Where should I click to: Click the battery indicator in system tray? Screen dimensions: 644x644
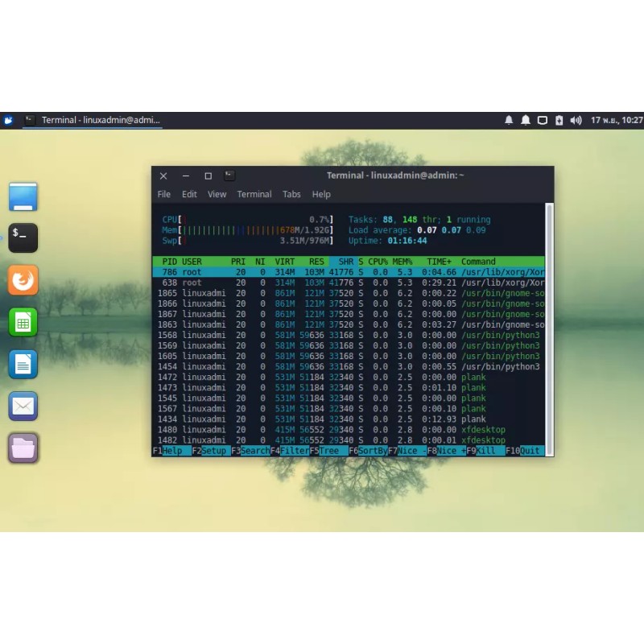click(559, 120)
